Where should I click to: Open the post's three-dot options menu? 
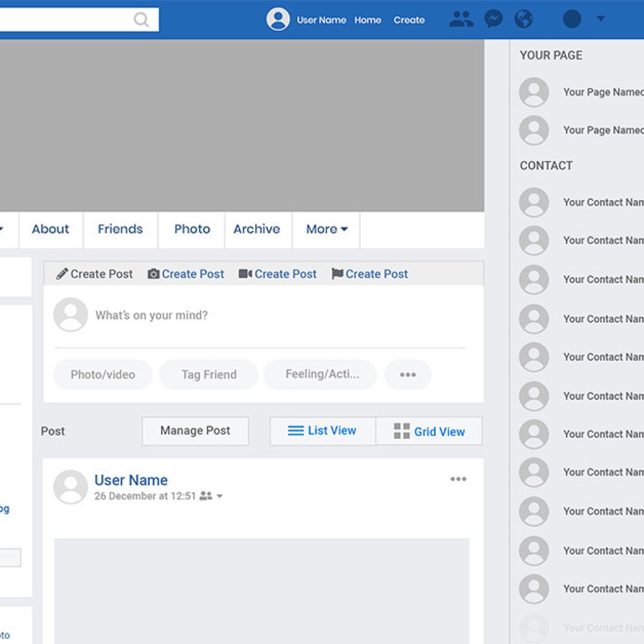(x=458, y=479)
